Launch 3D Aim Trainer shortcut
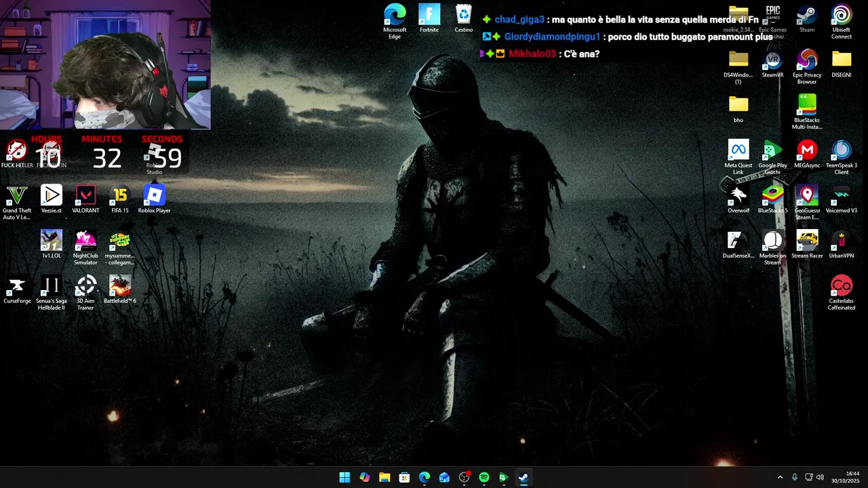This screenshot has width=868, height=488. point(85,293)
